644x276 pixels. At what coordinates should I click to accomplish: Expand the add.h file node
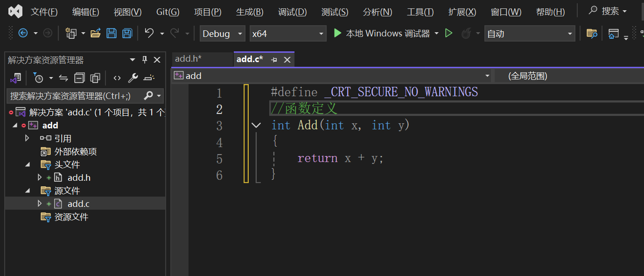click(x=40, y=177)
